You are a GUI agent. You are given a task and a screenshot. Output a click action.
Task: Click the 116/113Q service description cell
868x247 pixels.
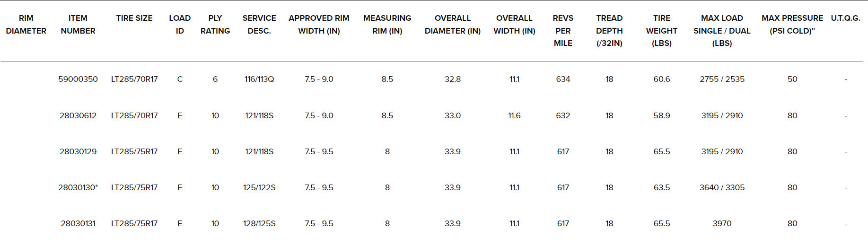pyautogui.click(x=259, y=79)
